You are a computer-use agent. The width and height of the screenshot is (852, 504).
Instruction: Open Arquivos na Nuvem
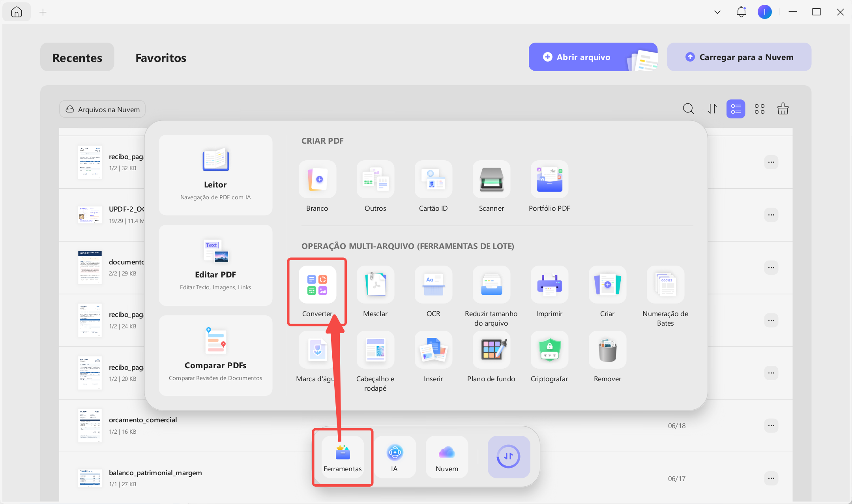[x=103, y=109]
